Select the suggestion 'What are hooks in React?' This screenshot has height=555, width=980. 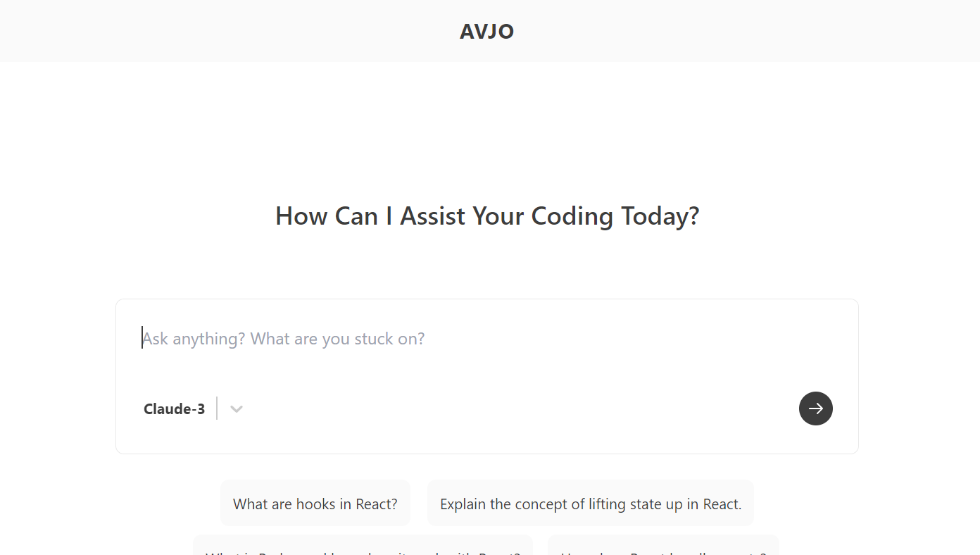click(x=315, y=503)
